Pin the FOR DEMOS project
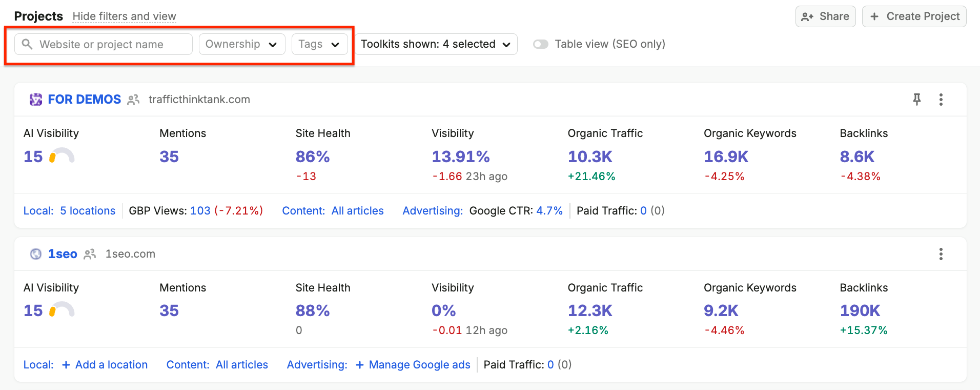This screenshot has width=980, height=390. [x=917, y=99]
